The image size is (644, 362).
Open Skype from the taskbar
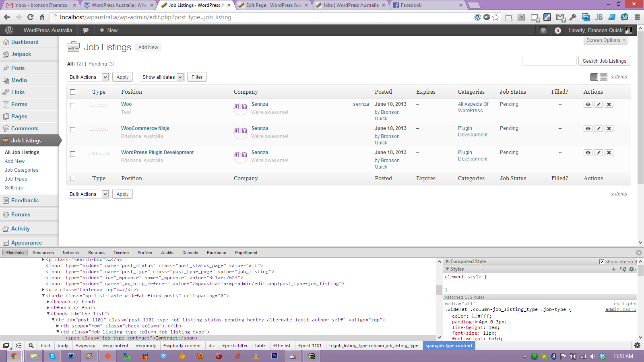point(52,356)
